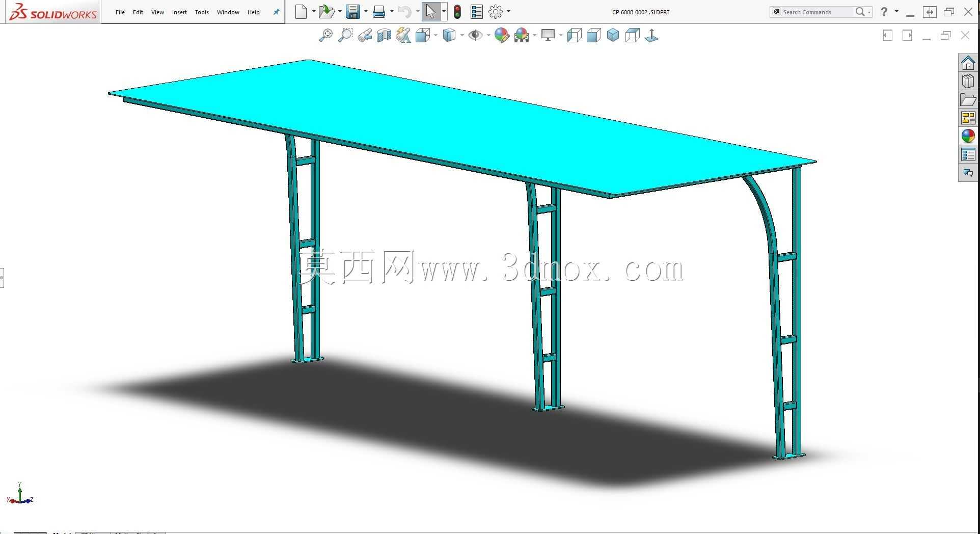Screen dimensions: 980x534
Task: Expand search options dropdown
Action: click(869, 12)
